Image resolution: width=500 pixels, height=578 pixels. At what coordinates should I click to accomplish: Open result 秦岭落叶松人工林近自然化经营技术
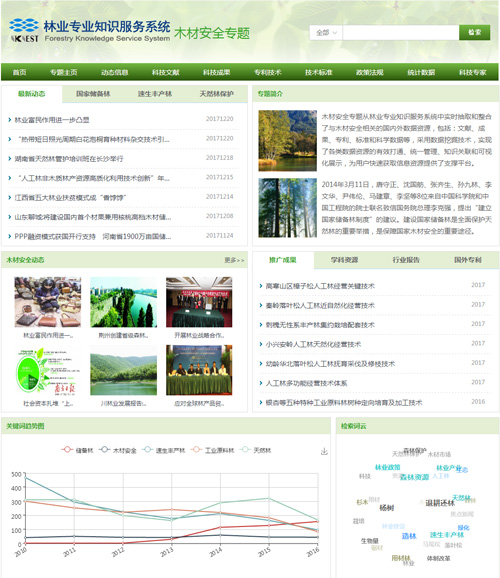tap(320, 305)
